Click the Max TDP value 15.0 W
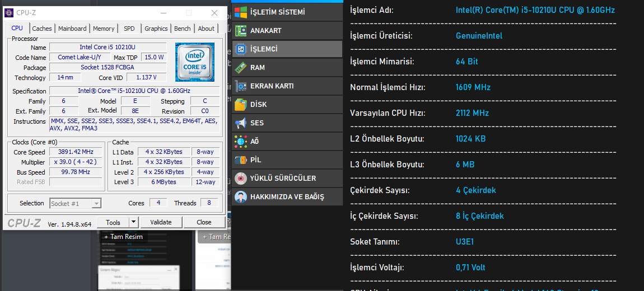 pos(154,57)
